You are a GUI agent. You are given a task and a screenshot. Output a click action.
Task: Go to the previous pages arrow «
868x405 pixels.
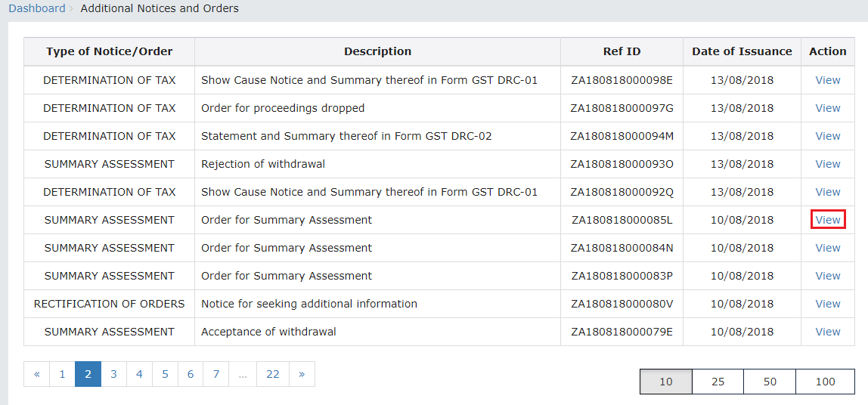click(x=36, y=374)
